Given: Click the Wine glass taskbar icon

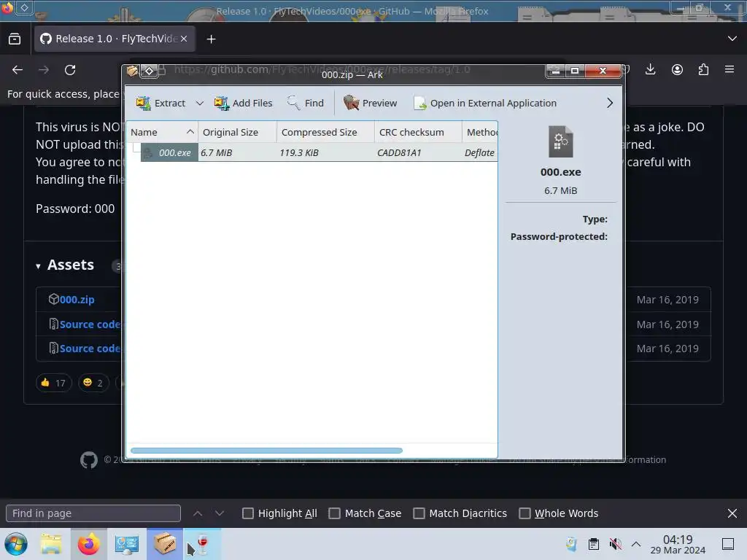Looking at the screenshot, I should (x=203, y=544).
